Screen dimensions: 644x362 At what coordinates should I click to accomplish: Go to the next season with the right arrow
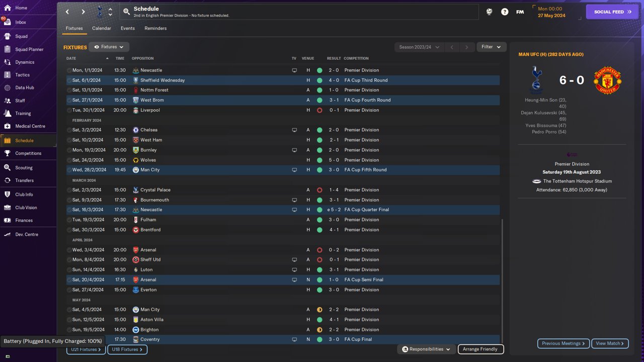click(x=467, y=47)
